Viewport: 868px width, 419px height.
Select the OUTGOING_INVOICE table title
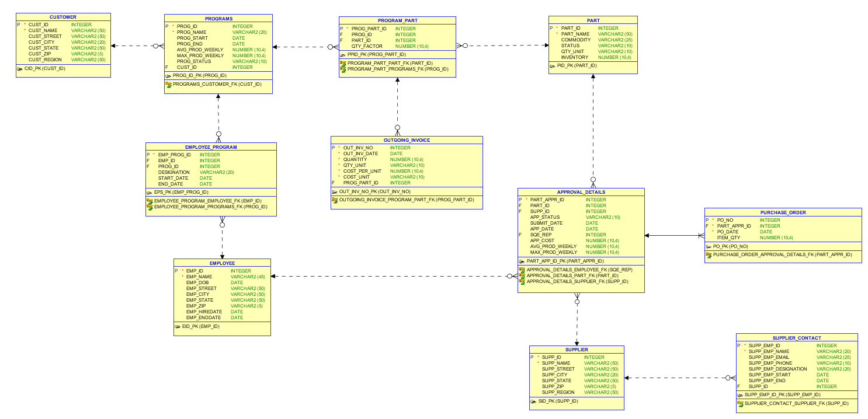[x=407, y=140]
